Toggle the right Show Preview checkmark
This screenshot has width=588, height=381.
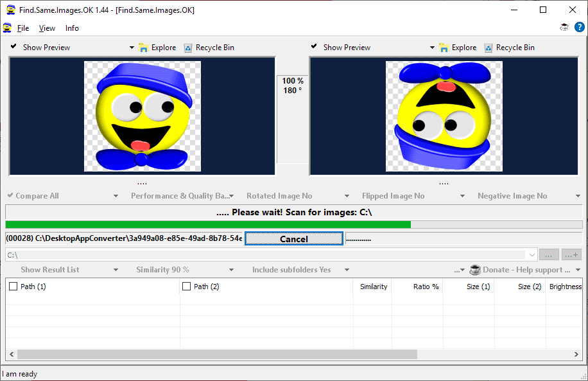coord(314,46)
